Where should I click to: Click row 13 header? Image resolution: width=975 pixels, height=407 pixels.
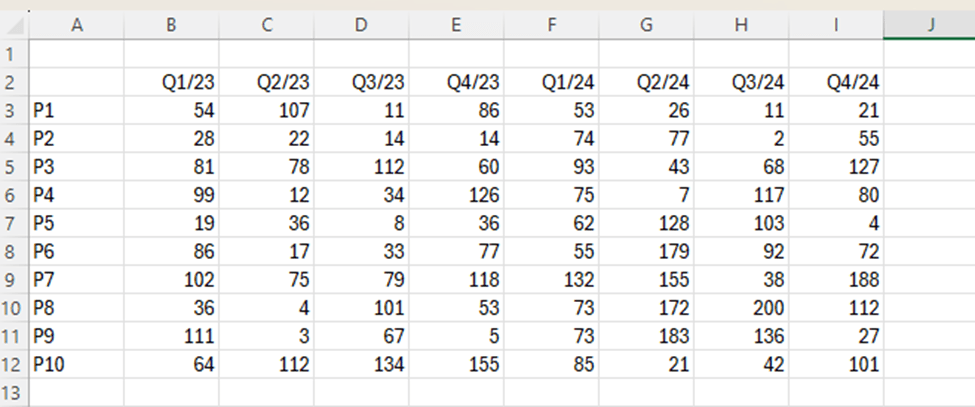click(x=14, y=391)
